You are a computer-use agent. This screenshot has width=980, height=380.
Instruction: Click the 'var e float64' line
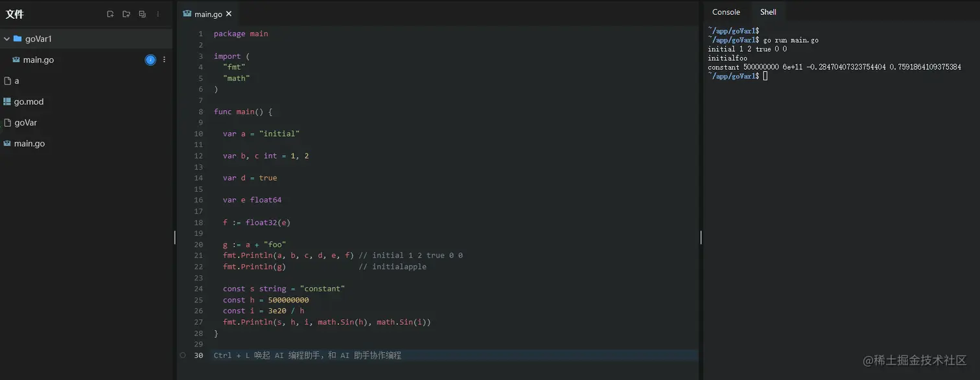252,200
